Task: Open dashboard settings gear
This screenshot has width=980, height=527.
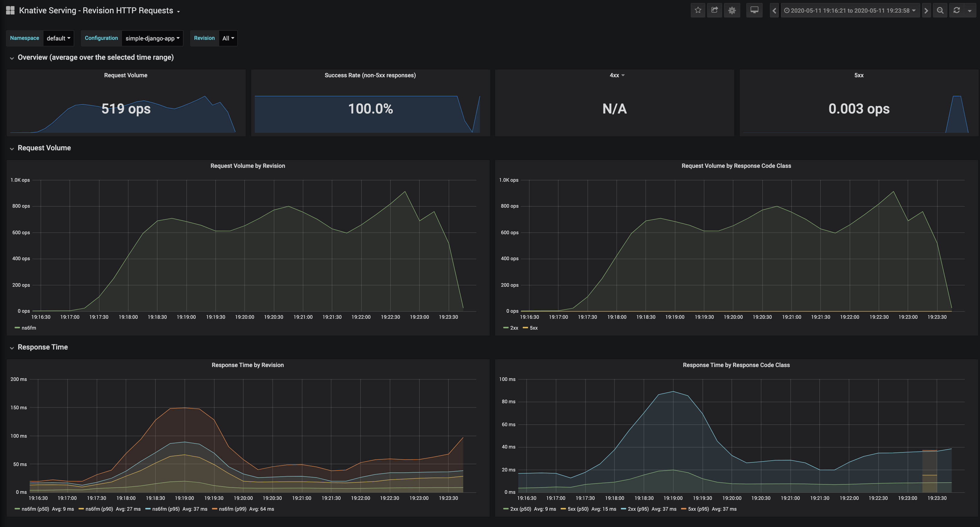Action: tap(732, 10)
